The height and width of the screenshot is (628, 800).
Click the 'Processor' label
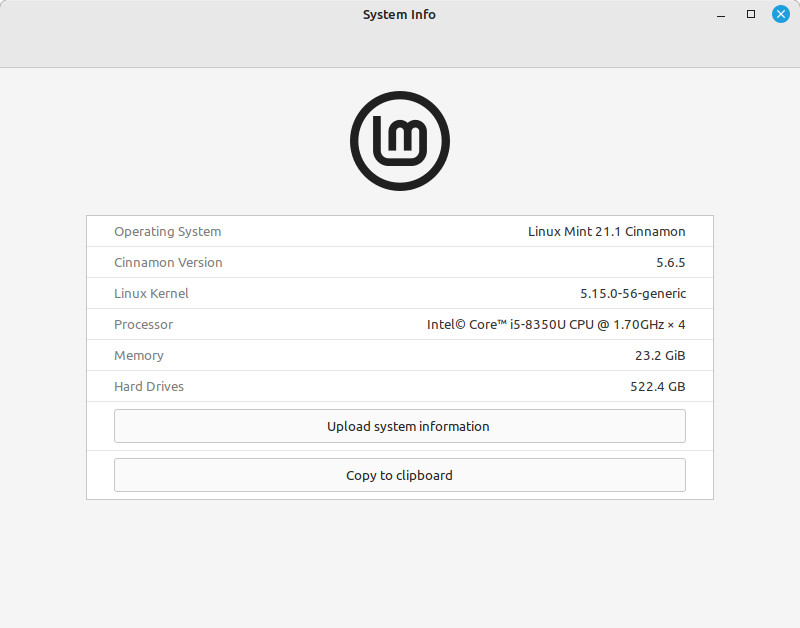coord(143,324)
